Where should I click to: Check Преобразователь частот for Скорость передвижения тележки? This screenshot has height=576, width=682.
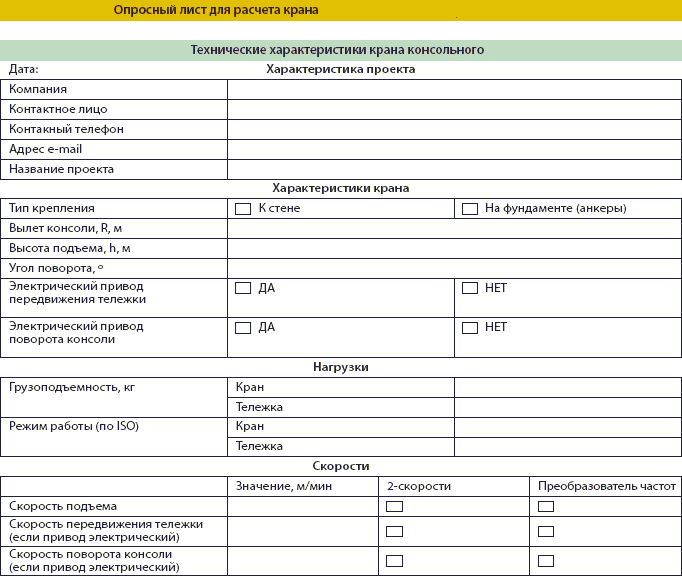click(x=546, y=531)
